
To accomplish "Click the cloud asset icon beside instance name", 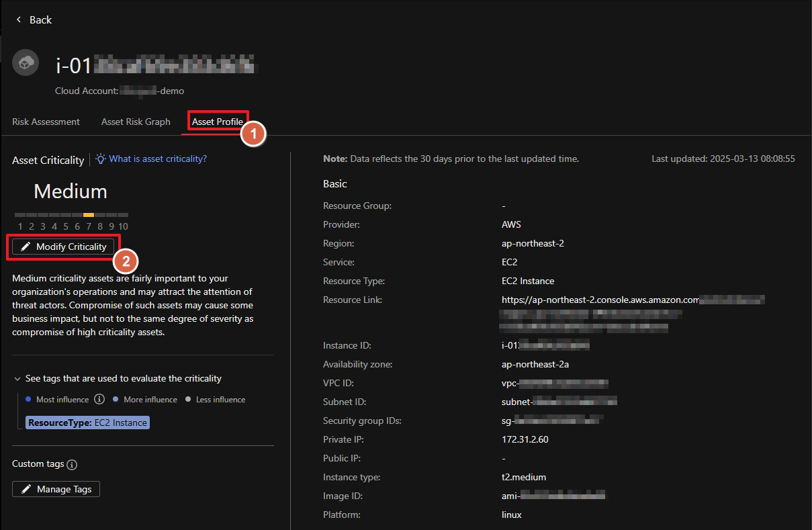I will pos(26,63).
